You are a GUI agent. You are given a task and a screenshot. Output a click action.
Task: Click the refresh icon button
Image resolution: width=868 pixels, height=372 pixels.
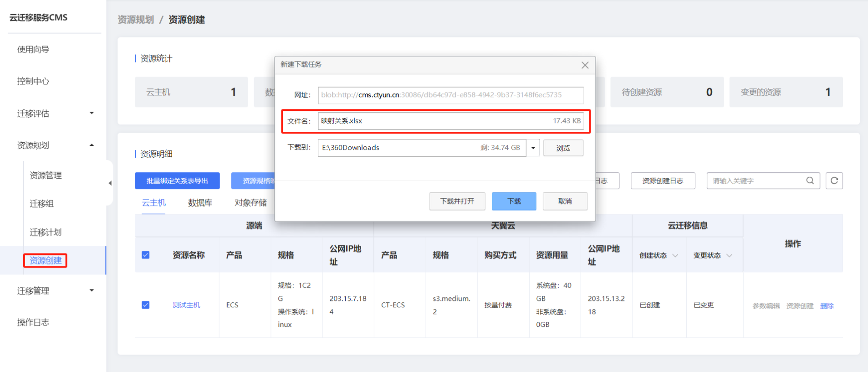834,181
